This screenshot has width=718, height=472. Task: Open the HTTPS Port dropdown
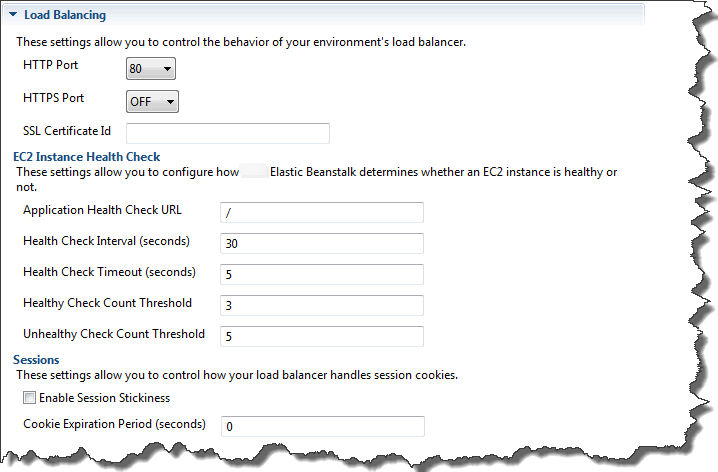152,101
